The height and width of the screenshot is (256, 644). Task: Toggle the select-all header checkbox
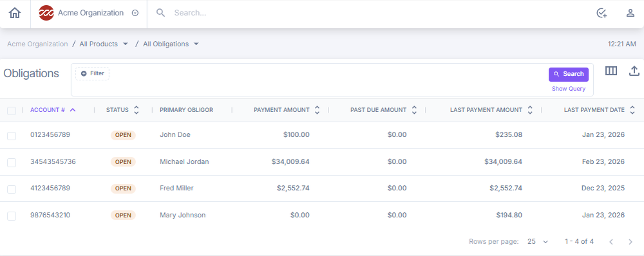click(x=12, y=111)
